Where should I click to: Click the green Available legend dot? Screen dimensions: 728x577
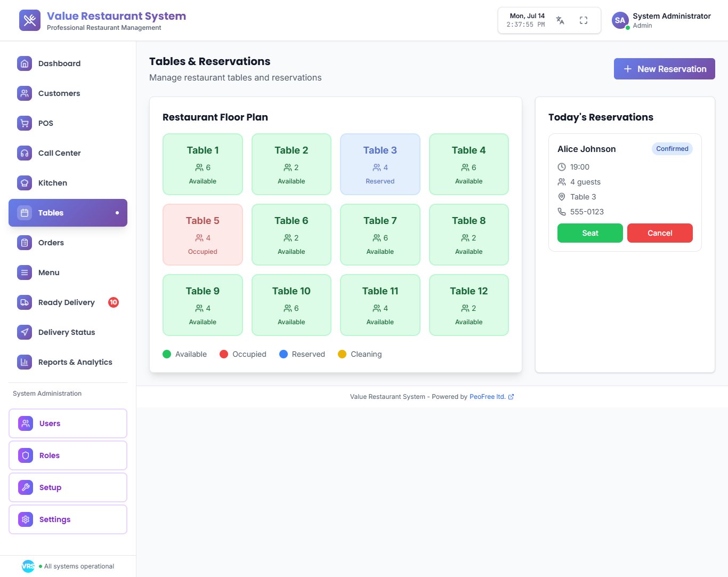(x=167, y=354)
